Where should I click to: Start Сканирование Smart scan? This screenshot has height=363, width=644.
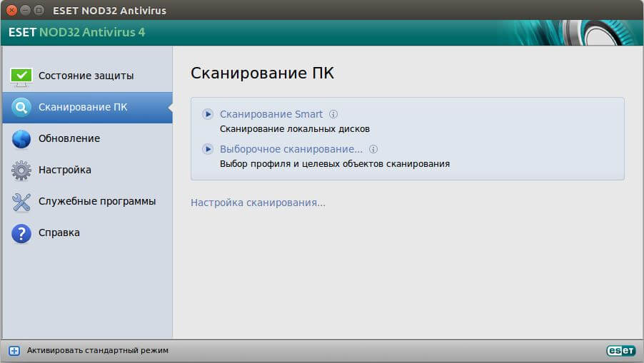tap(271, 114)
